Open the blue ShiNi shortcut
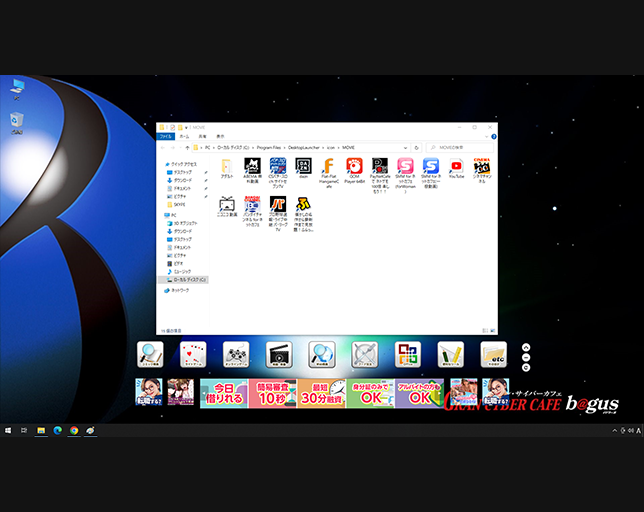This screenshot has width=644, height=512. pos(431,173)
